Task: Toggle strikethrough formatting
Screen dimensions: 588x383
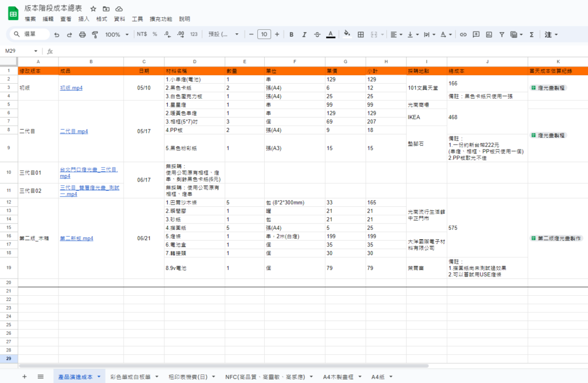Action: pos(318,34)
